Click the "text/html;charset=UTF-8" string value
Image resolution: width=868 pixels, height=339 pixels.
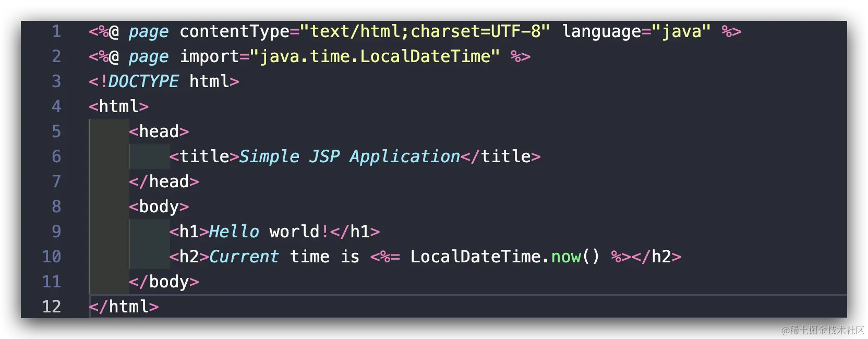(x=425, y=31)
